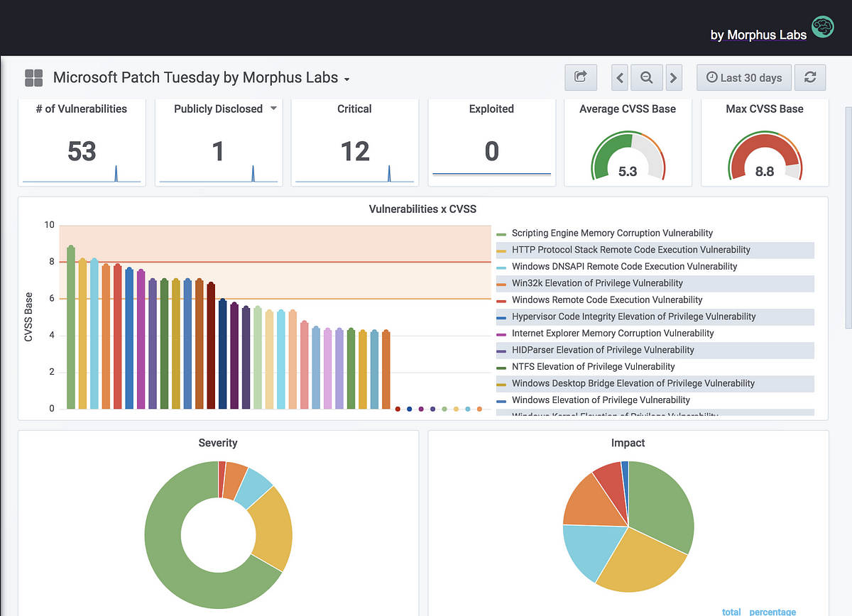Click the Publicly Disclosed value 1
The width and height of the screenshot is (852, 616).
[x=218, y=151]
